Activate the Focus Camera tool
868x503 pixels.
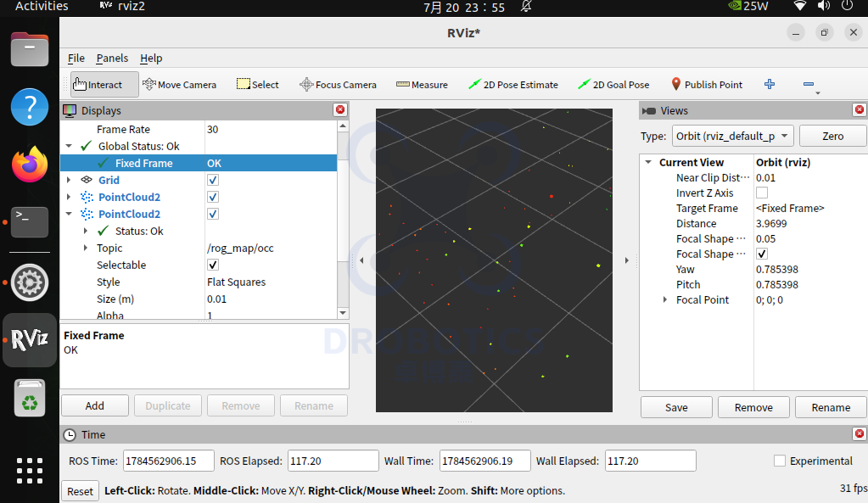[339, 85]
